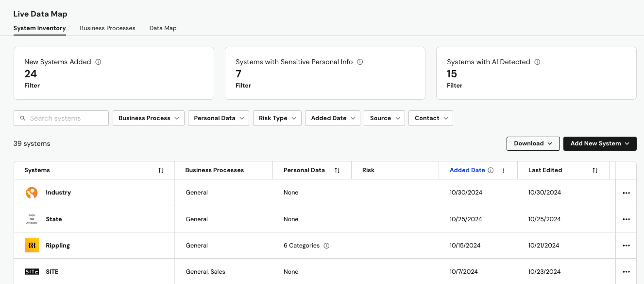The height and width of the screenshot is (284, 644).
Task: Click Filter under Systems with AI Detected
Action: coord(455,86)
